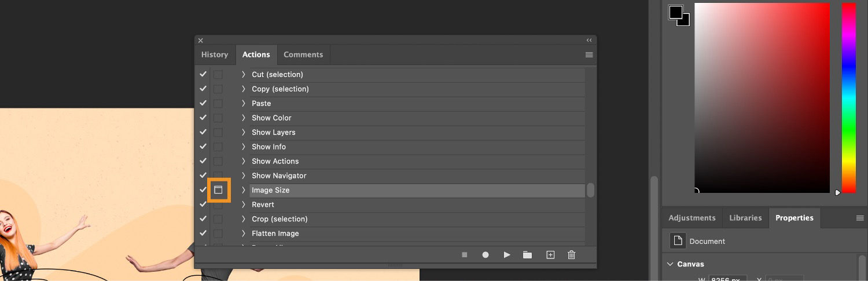Pick a color in the red color field

click(x=762, y=97)
